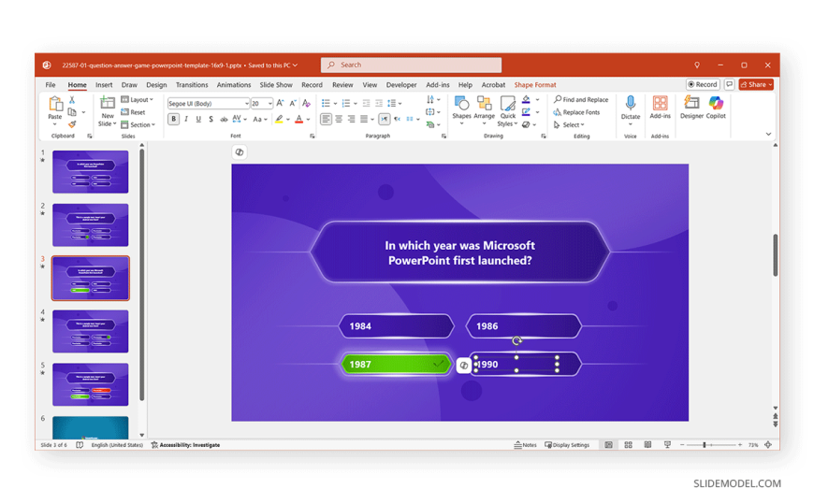
Task: Open font color dropdown arrow
Action: click(309, 120)
